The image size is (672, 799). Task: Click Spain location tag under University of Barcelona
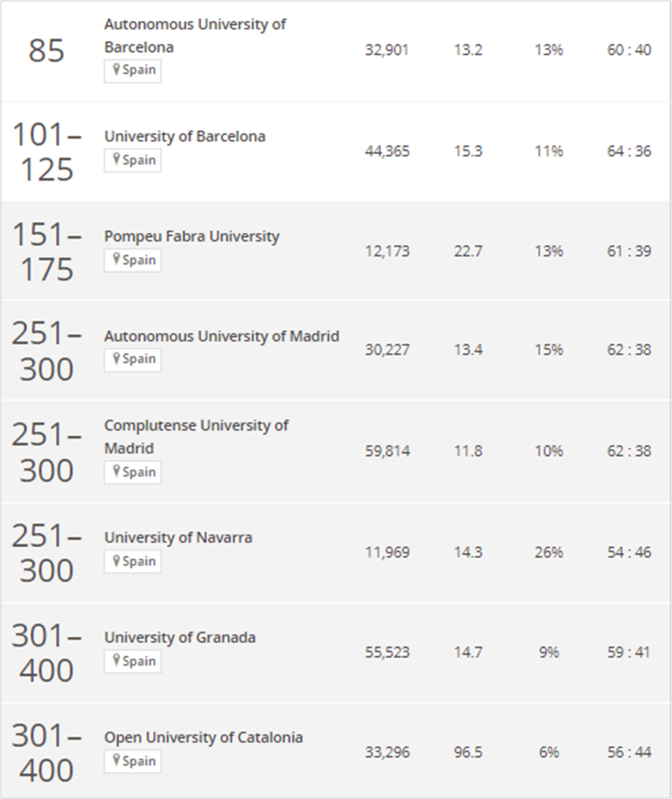pyautogui.click(x=133, y=160)
